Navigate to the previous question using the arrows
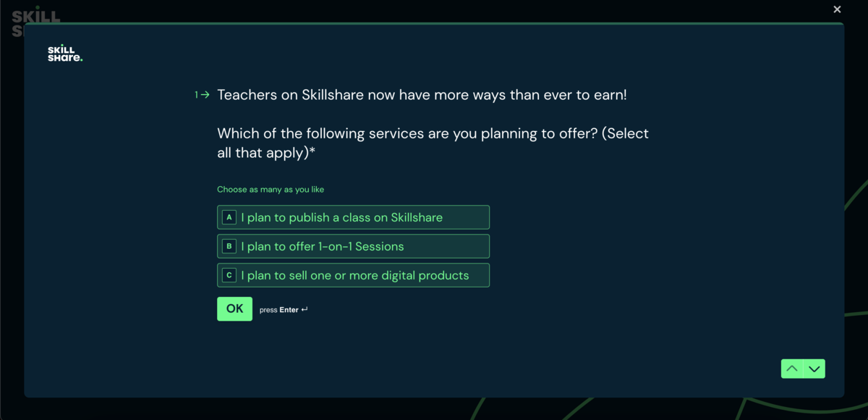This screenshot has width=868, height=420. [792, 369]
